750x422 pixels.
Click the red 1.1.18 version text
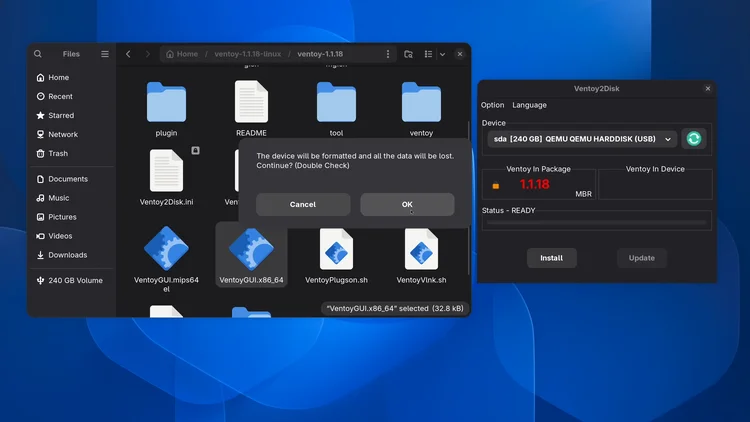pos(534,185)
